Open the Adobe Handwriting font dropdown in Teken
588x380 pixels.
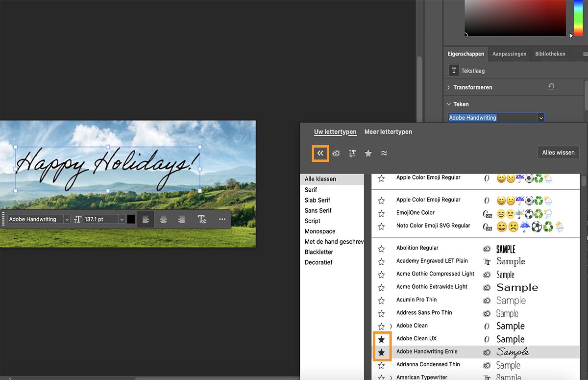pyautogui.click(x=540, y=117)
